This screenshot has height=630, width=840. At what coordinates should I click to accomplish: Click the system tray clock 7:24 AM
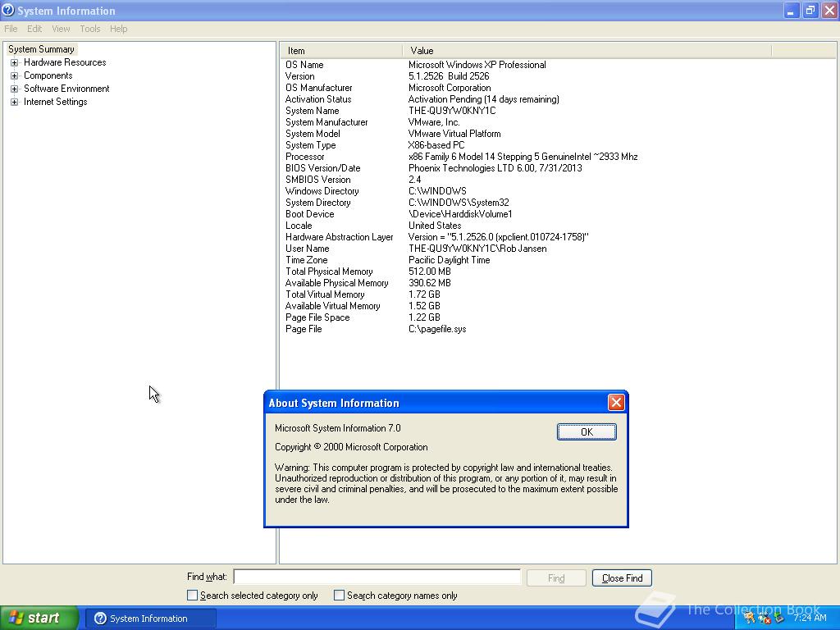pos(810,618)
